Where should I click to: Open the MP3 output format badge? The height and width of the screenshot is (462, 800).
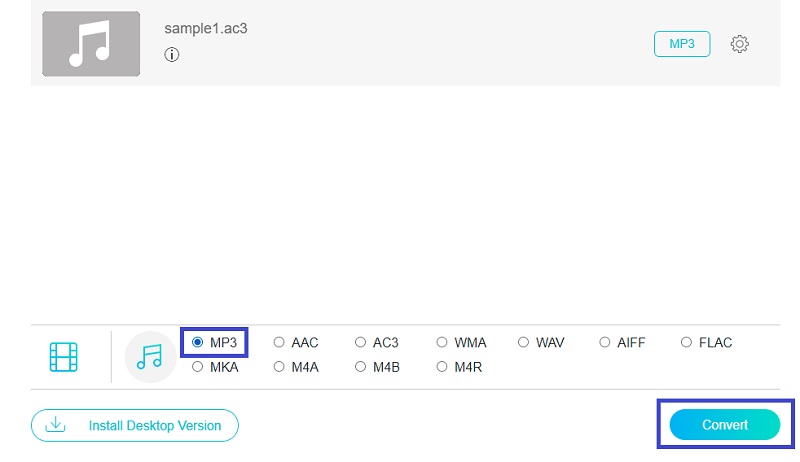click(x=681, y=44)
